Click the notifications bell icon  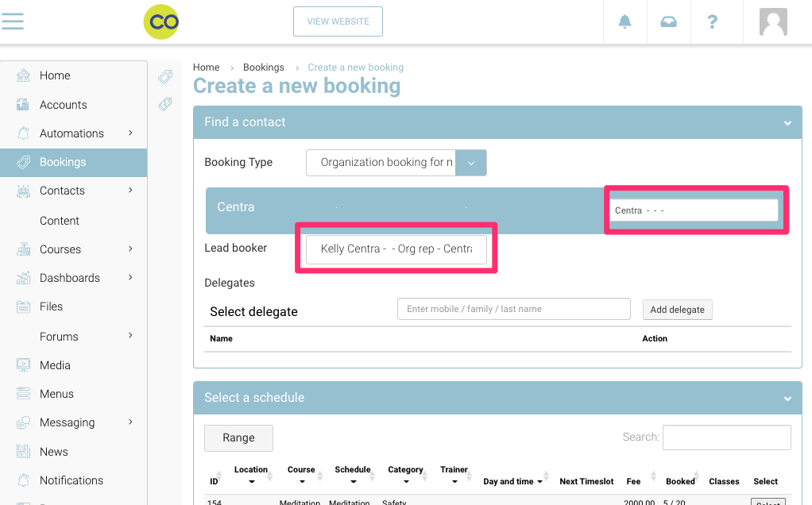tap(624, 21)
